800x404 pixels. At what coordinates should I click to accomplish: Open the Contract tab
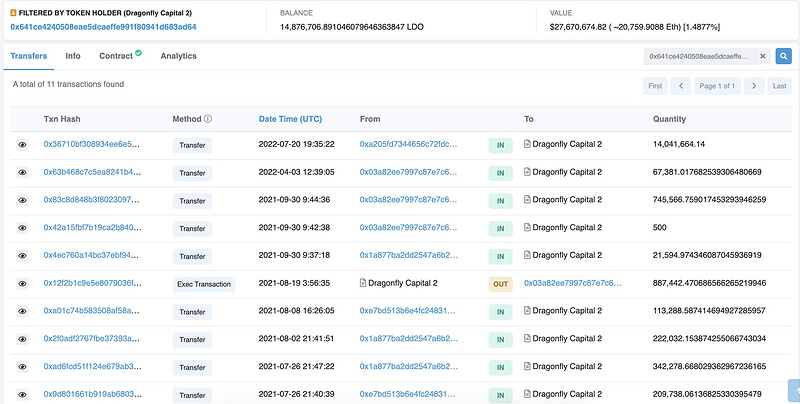(116, 56)
